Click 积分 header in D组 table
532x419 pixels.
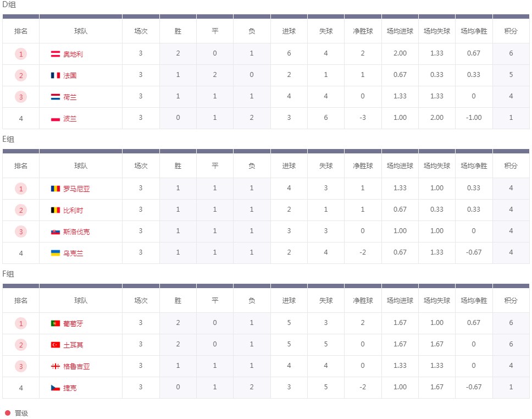click(x=511, y=31)
